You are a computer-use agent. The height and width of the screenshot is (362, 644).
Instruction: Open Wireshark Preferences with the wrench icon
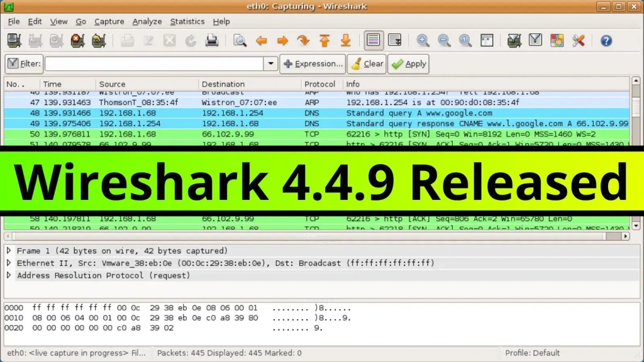[579, 40]
